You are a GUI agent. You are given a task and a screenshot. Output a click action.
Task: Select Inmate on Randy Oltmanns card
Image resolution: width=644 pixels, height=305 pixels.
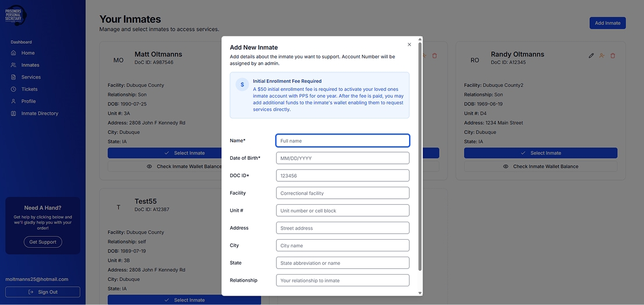[x=540, y=153]
